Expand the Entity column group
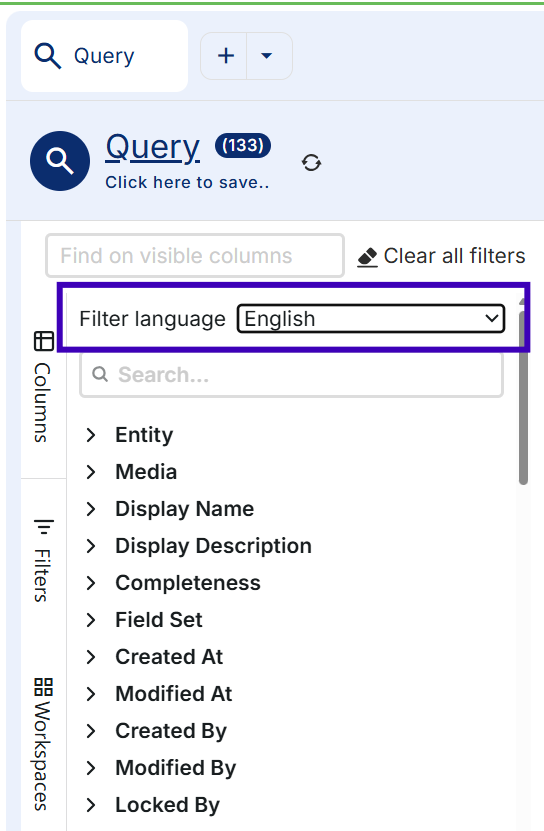The width and height of the screenshot is (544, 831). click(91, 435)
